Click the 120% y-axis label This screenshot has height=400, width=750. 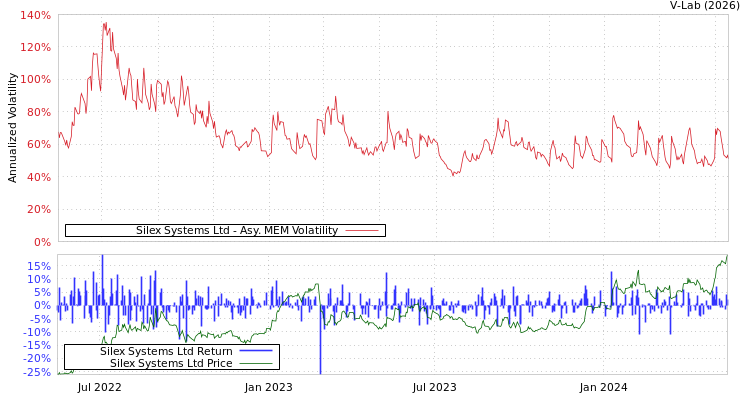(35, 48)
